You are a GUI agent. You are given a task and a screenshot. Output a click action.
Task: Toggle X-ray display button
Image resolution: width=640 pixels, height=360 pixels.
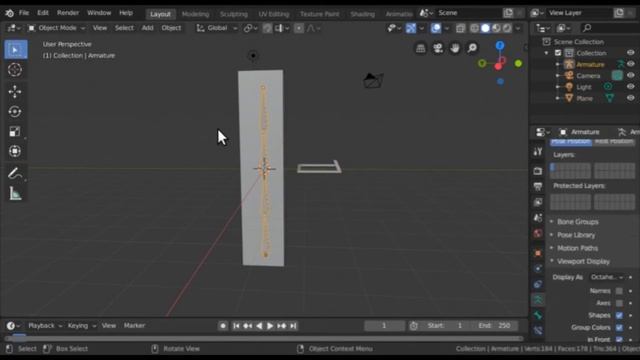click(x=460, y=28)
